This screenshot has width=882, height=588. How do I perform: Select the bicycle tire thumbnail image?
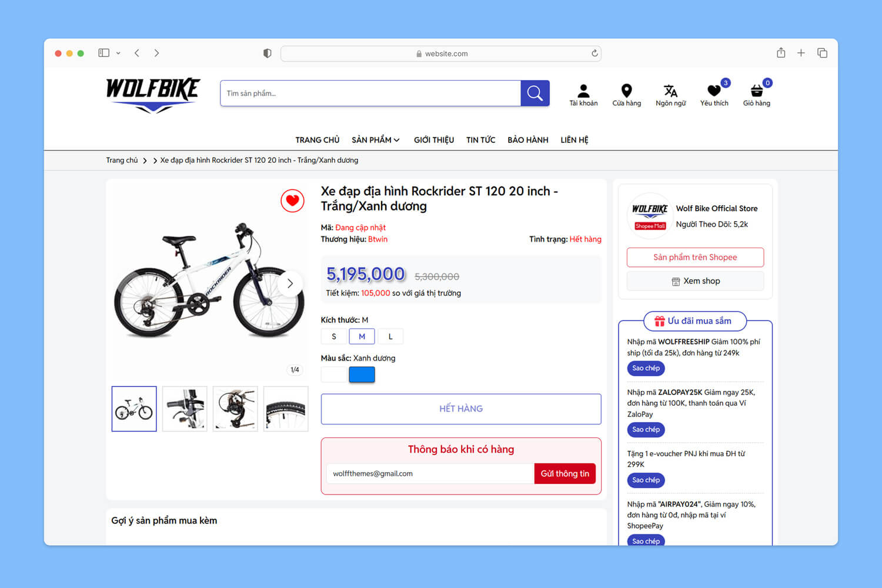click(x=286, y=409)
